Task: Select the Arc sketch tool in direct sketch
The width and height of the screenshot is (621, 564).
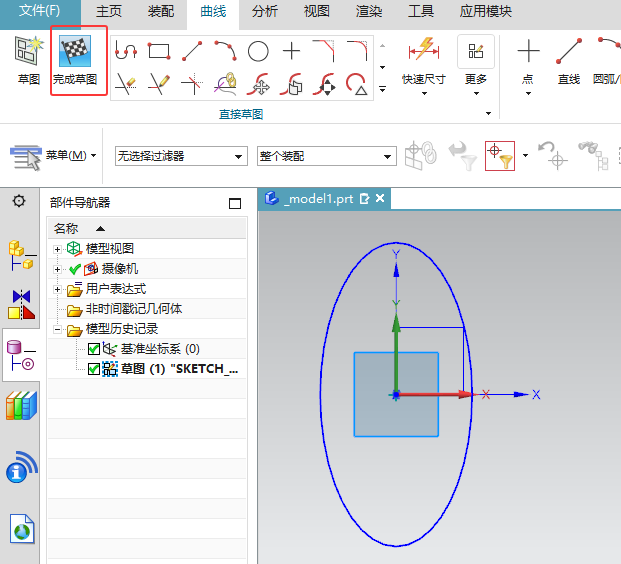Action: point(225,51)
